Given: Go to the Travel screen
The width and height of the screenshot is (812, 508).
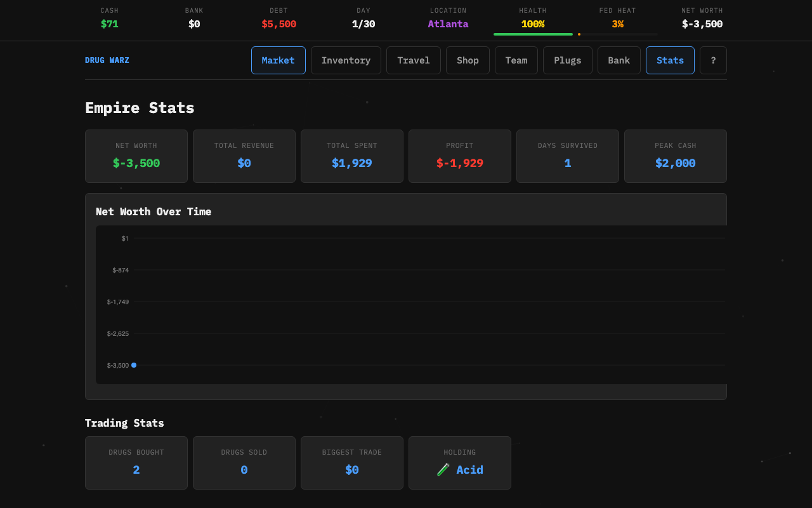Looking at the screenshot, I should pos(413,60).
